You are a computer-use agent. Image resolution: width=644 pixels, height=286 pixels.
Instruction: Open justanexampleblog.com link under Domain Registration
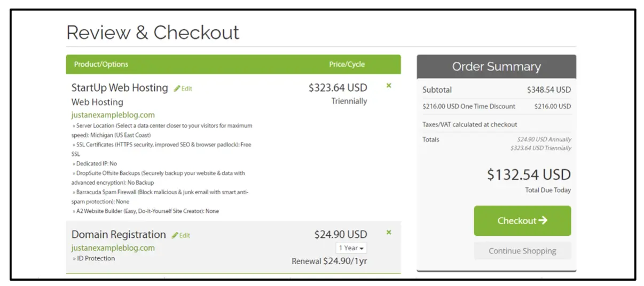point(113,248)
